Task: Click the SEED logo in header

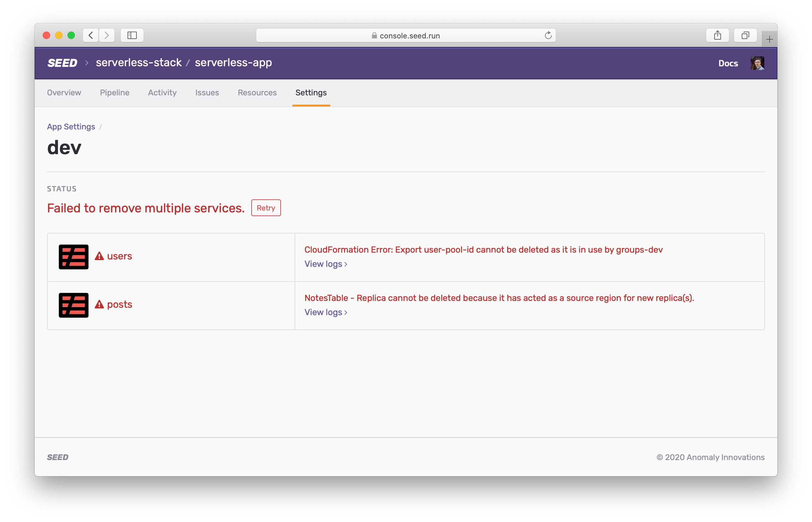Action: point(62,63)
